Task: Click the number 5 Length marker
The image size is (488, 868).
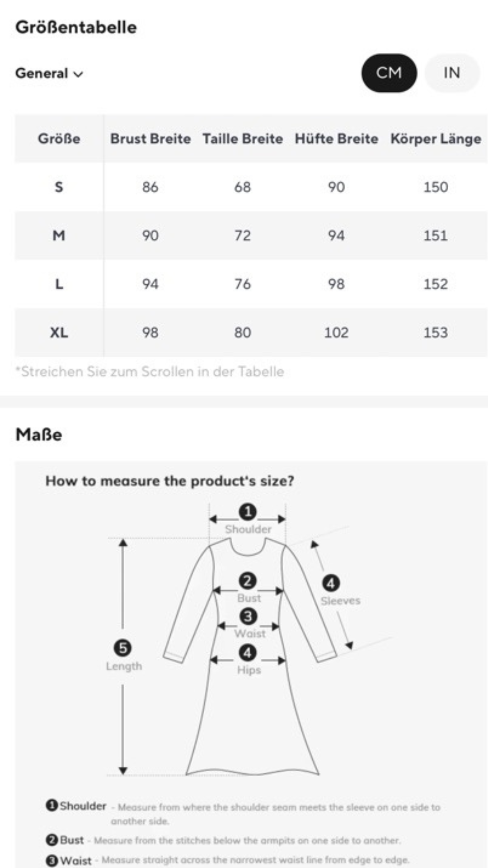Action: [x=122, y=648]
